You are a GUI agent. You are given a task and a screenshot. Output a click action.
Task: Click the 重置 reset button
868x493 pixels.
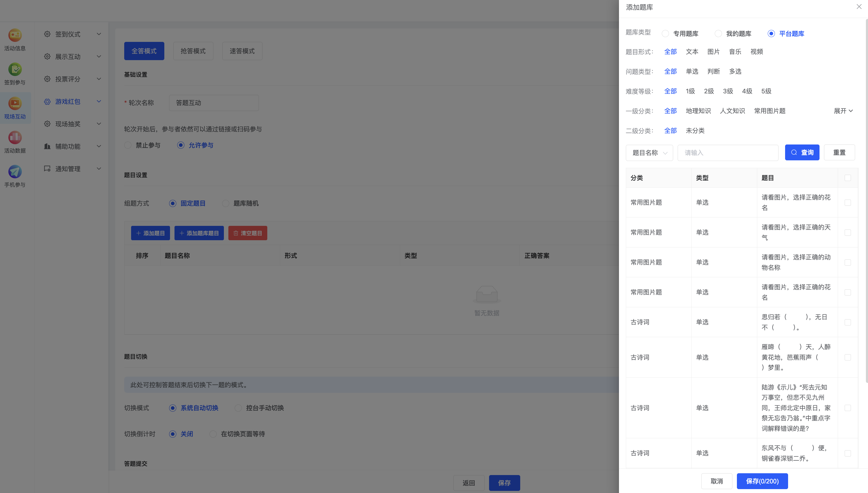[839, 153]
